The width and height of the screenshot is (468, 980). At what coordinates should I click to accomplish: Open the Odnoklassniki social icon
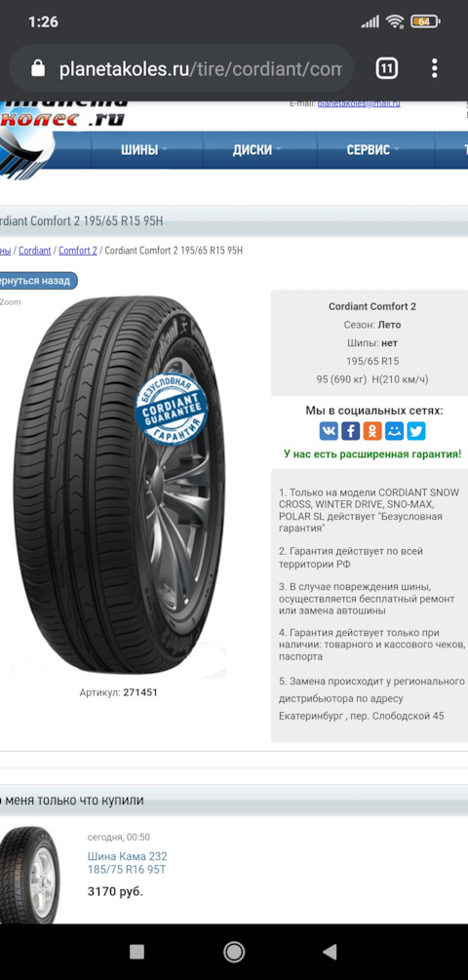372,431
